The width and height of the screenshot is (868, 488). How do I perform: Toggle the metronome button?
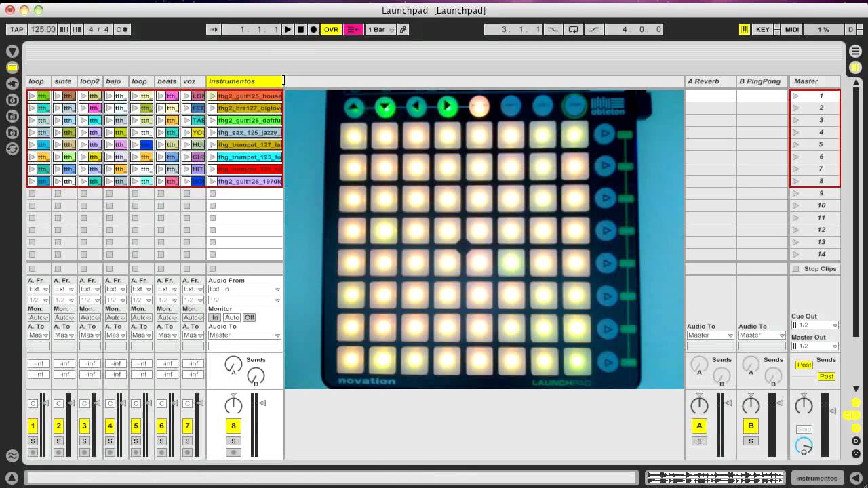122,29
